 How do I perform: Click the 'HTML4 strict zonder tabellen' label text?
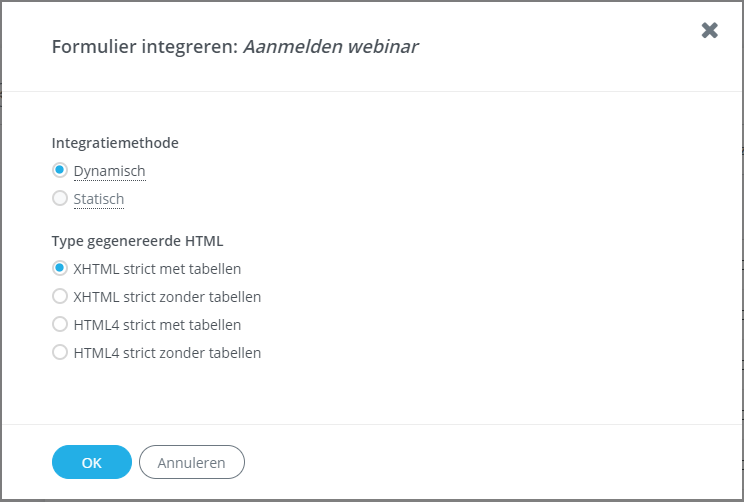click(167, 353)
